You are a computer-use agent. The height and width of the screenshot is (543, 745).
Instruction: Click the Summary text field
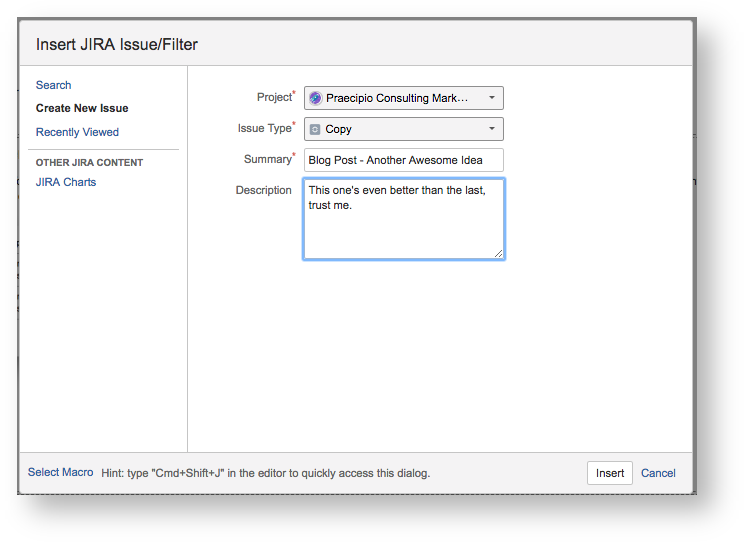pyautogui.click(x=404, y=160)
